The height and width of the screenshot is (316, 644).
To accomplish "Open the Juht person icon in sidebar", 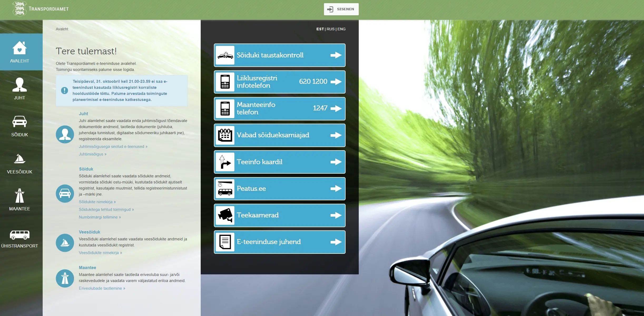I will (19, 85).
